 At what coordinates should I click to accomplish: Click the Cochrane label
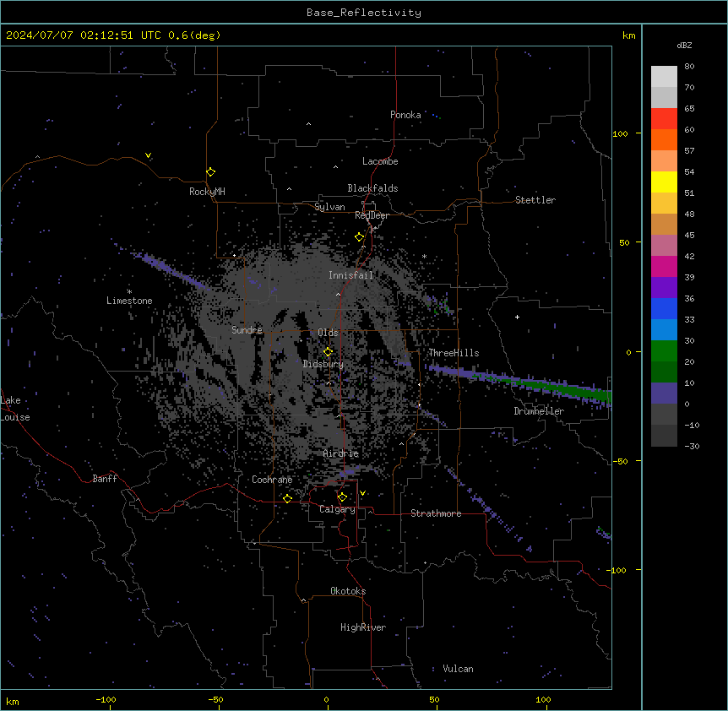[272, 480]
